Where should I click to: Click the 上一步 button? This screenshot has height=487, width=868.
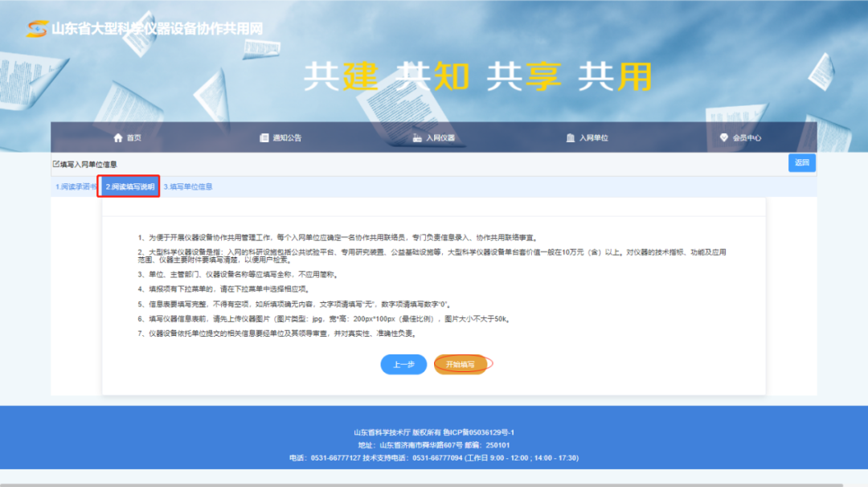(x=403, y=364)
